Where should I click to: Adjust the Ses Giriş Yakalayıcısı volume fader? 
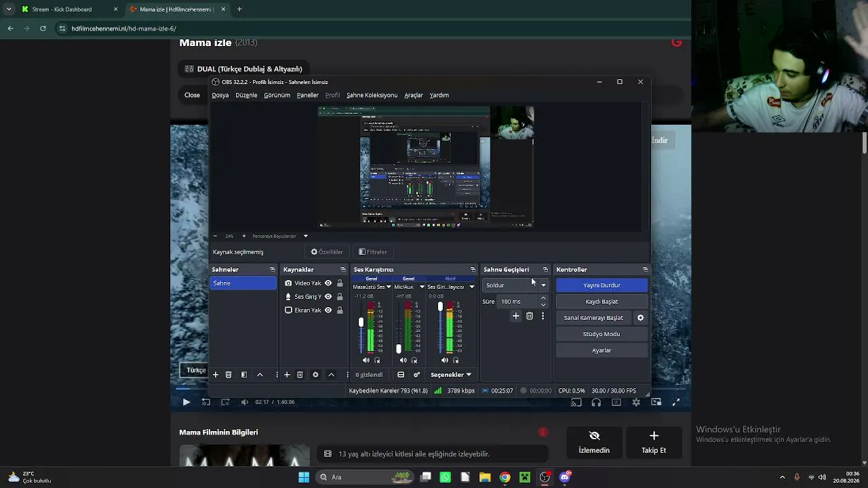(440, 307)
